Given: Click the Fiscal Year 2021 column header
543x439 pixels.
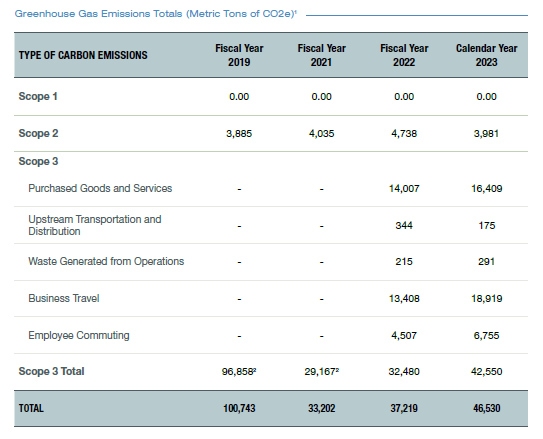Looking at the screenshot, I should tap(321, 55).
